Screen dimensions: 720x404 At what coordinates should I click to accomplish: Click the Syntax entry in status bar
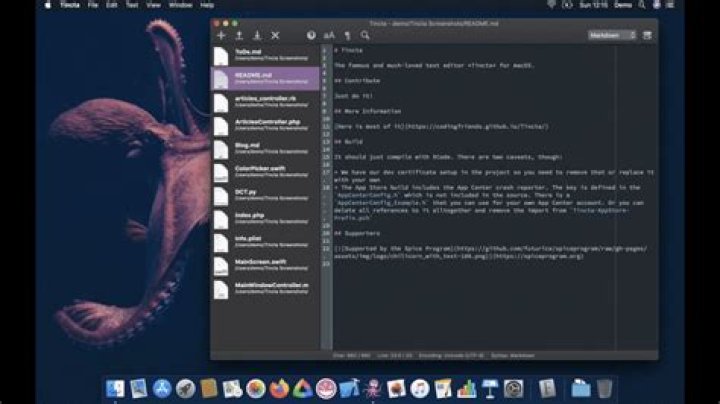pos(512,355)
